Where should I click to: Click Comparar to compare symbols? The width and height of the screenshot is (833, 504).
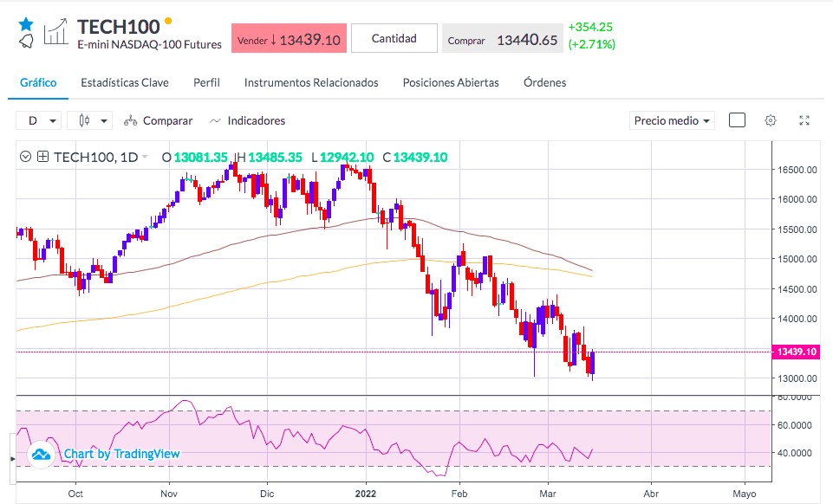(x=159, y=121)
